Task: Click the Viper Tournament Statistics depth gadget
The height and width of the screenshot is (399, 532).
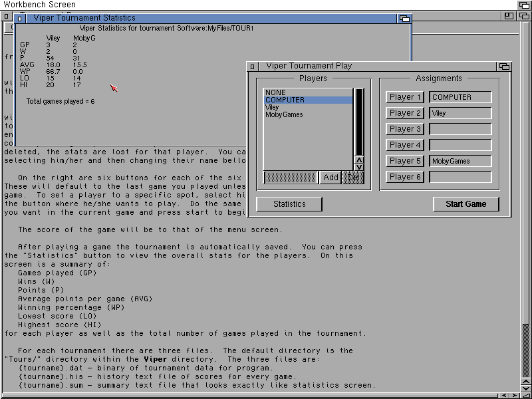Action: coord(404,19)
